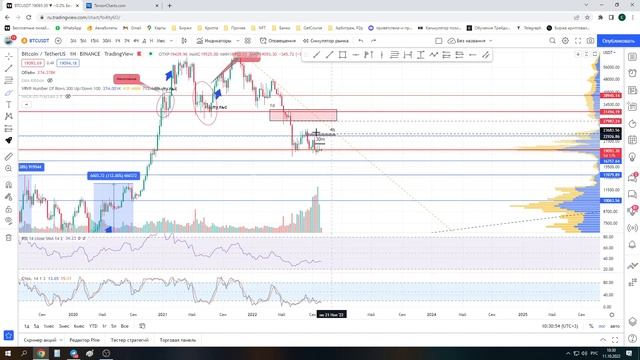Open the Редактор Pine tab
This screenshot has width=640, height=360.
click(x=84, y=340)
